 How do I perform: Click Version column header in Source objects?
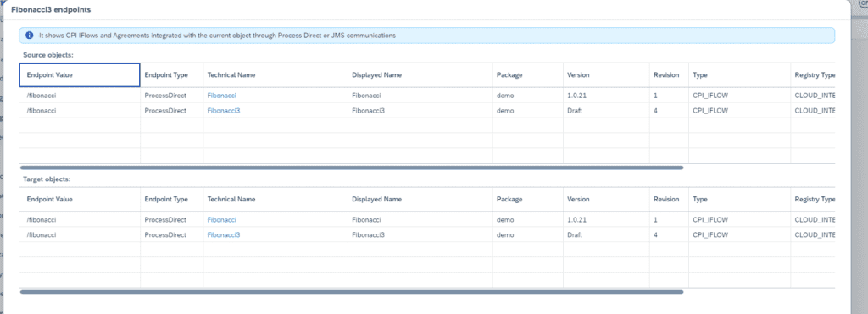click(606, 75)
